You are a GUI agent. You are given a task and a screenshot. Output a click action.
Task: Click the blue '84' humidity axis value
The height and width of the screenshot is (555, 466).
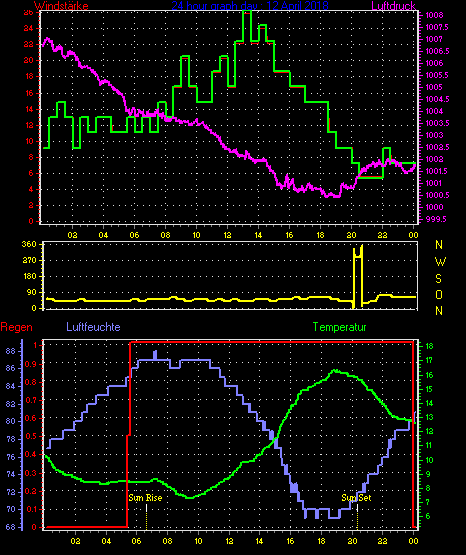[x=11, y=386]
